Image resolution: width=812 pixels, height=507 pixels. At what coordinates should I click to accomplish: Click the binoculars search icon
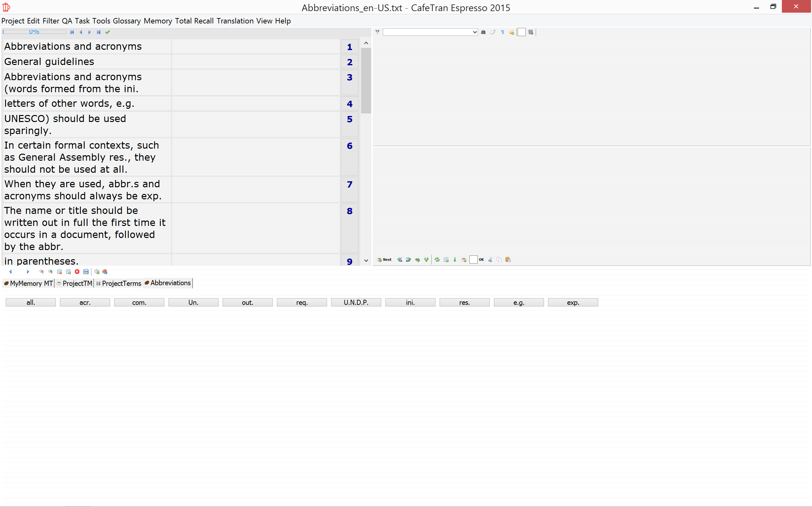[483, 32]
